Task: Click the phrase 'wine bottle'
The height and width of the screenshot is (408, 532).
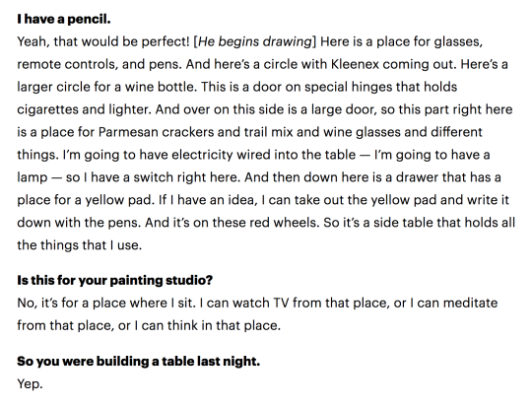Action: tap(161, 87)
